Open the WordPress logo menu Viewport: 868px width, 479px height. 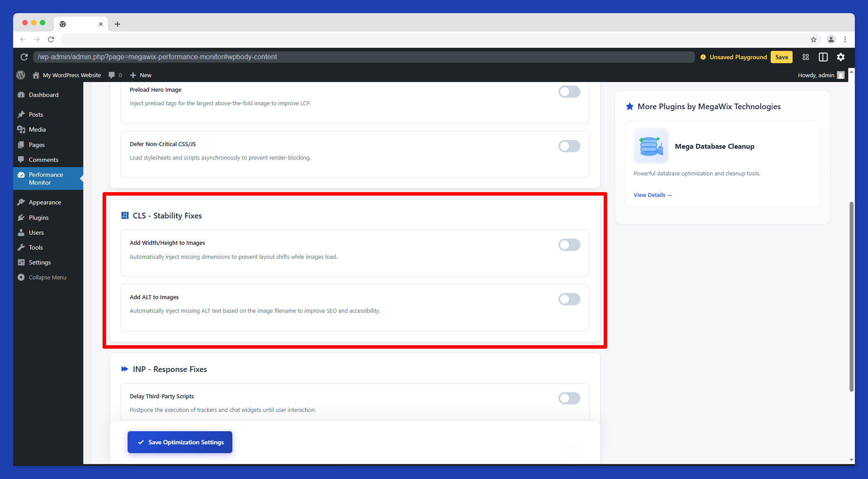(x=21, y=75)
